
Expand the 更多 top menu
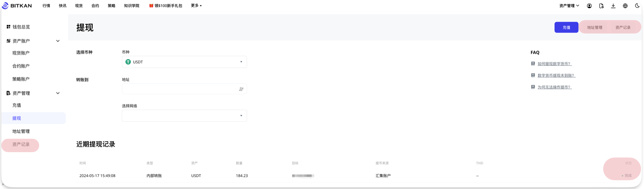[196, 6]
